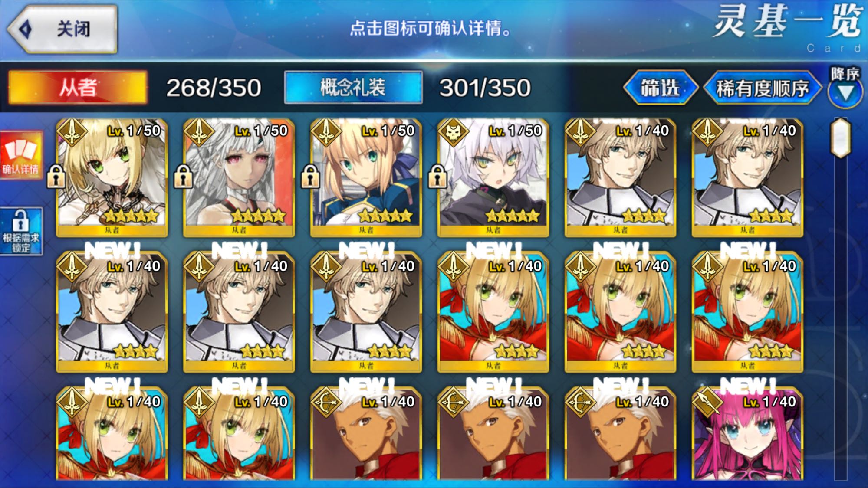Switch to the 概念礼装 tab
Screen dimensions: 868x488
353,87
